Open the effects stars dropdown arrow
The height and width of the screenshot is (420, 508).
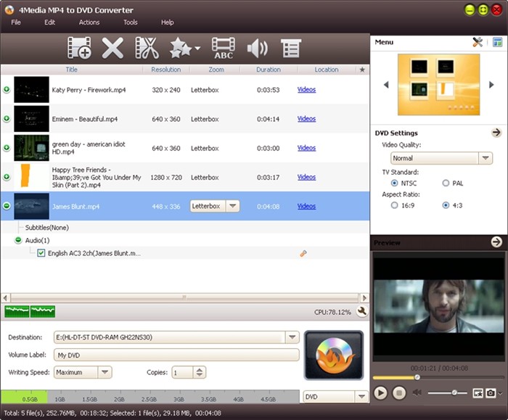pos(197,49)
